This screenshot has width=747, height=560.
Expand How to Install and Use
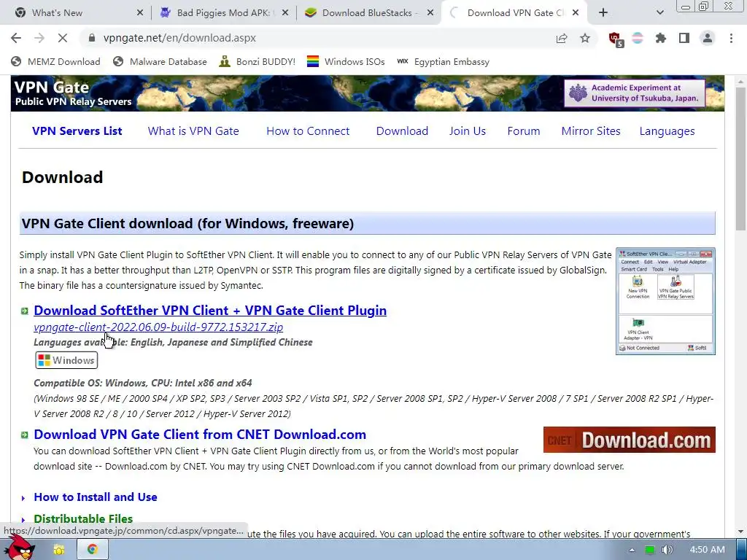(96, 497)
